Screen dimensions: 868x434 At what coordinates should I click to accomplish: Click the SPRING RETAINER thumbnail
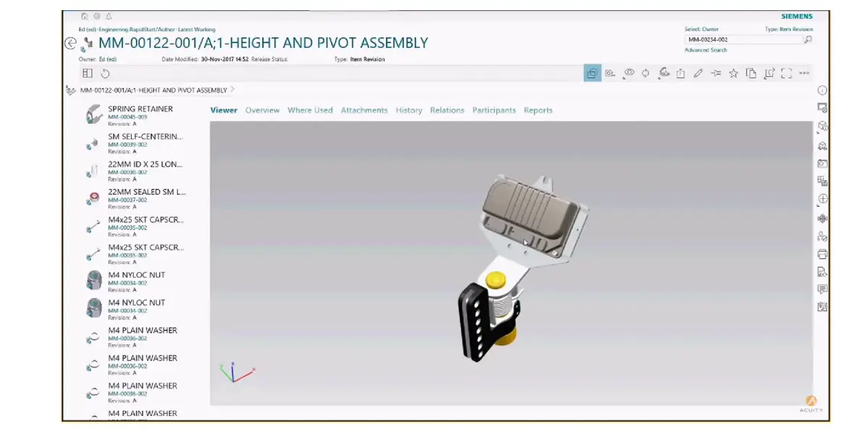[93, 115]
